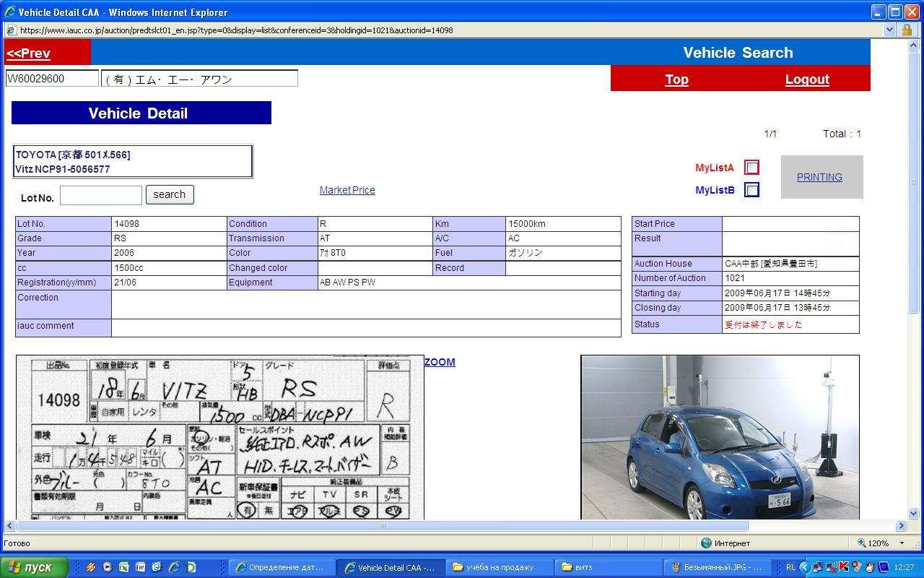
Task: Click the Lot No. search input field
Action: click(101, 195)
